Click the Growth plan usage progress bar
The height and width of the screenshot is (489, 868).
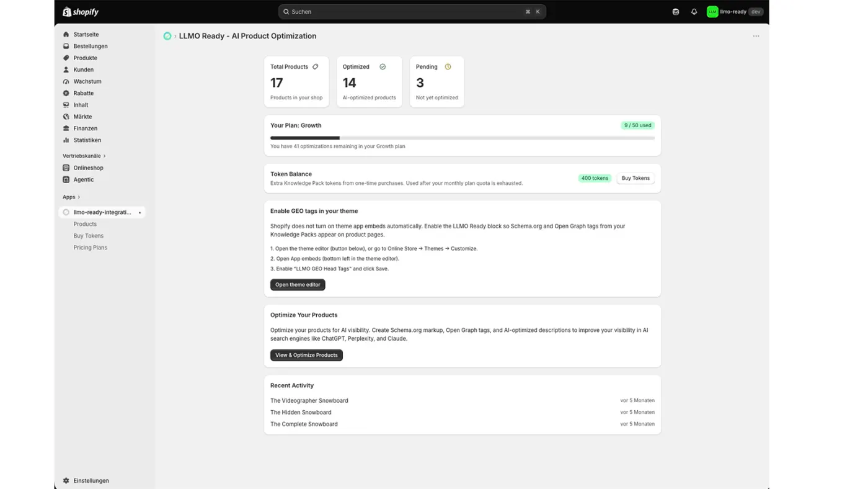(x=463, y=138)
